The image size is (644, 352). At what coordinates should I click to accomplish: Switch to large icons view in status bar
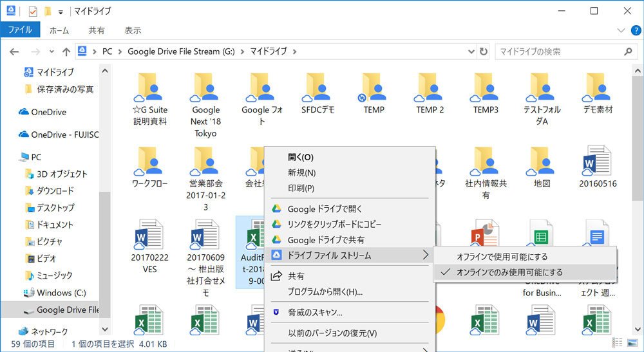(632, 343)
